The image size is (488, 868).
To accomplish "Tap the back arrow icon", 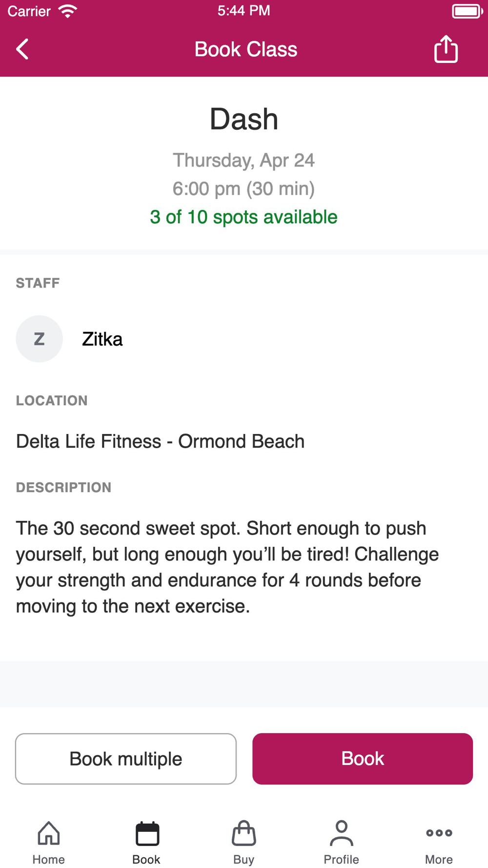I will (x=22, y=49).
